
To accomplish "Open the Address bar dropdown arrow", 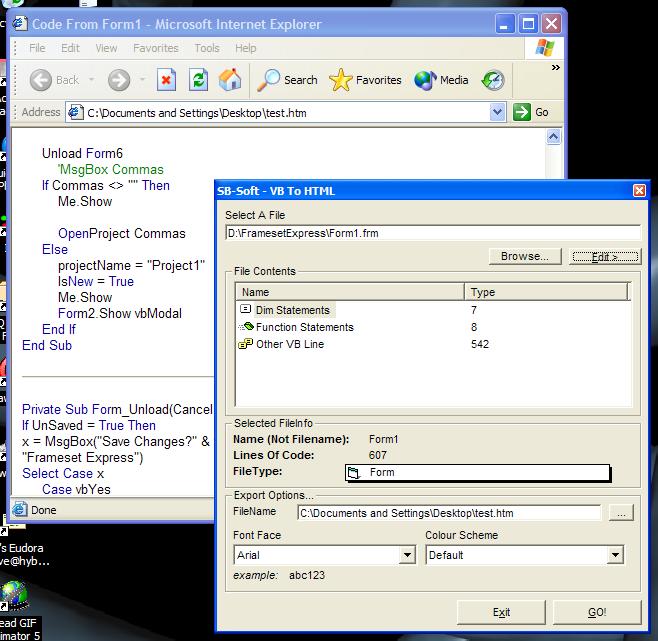I will (x=498, y=113).
